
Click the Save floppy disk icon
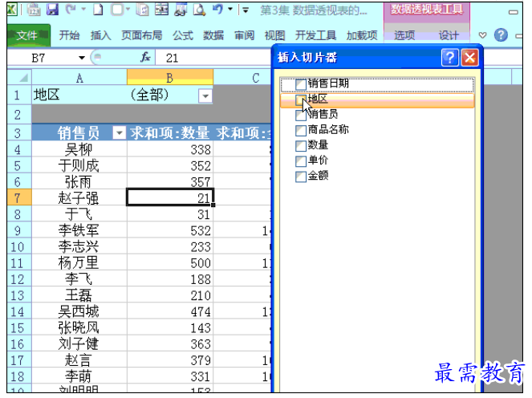pos(53,10)
